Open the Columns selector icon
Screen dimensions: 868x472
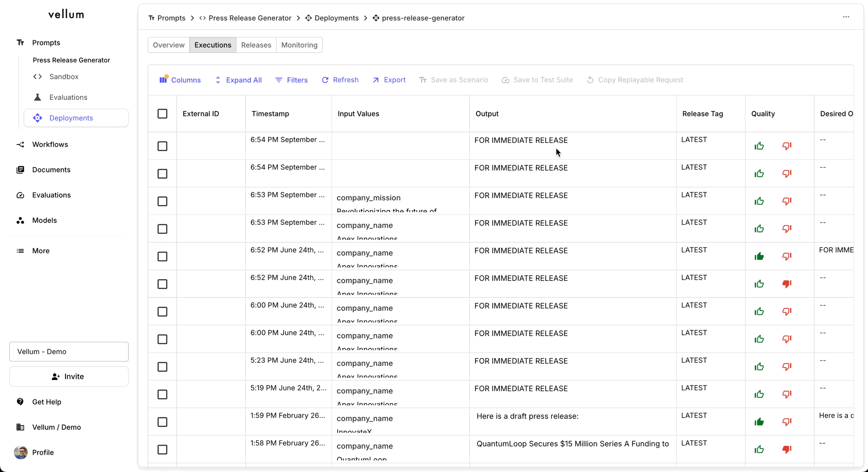[x=163, y=80]
